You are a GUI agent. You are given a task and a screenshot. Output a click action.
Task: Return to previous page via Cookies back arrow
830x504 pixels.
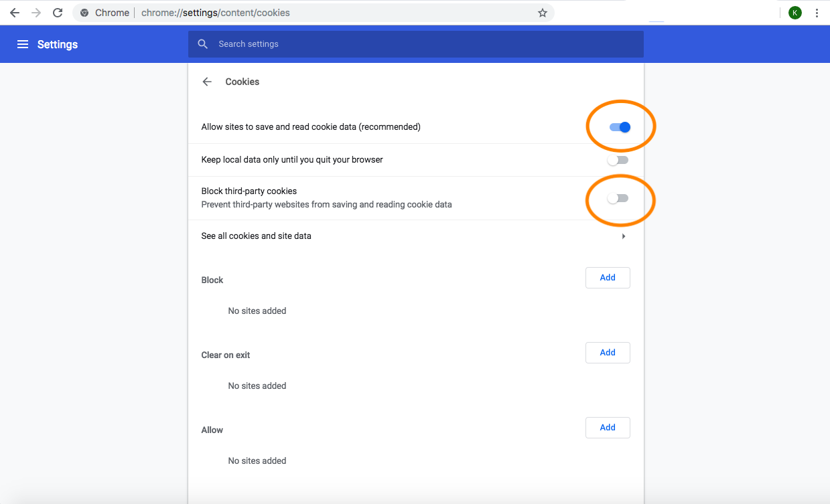tap(207, 82)
